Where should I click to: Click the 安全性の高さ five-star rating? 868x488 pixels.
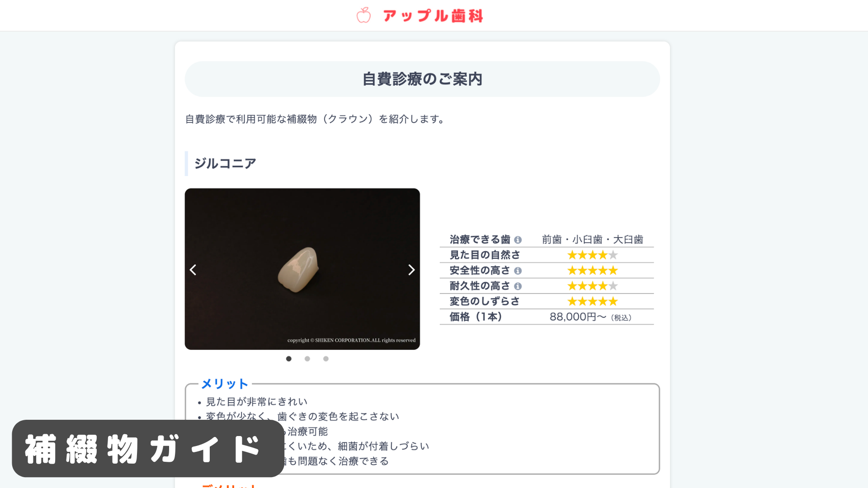click(x=592, y=271)
